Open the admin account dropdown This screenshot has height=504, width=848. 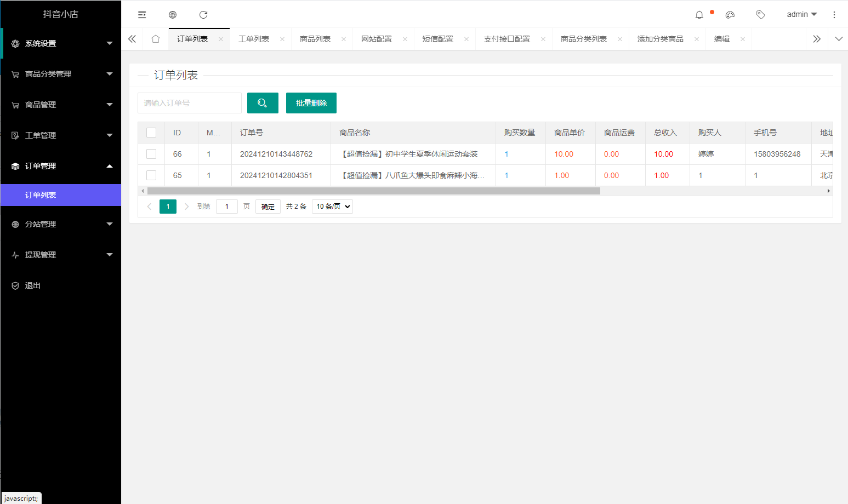coord(801,14)
